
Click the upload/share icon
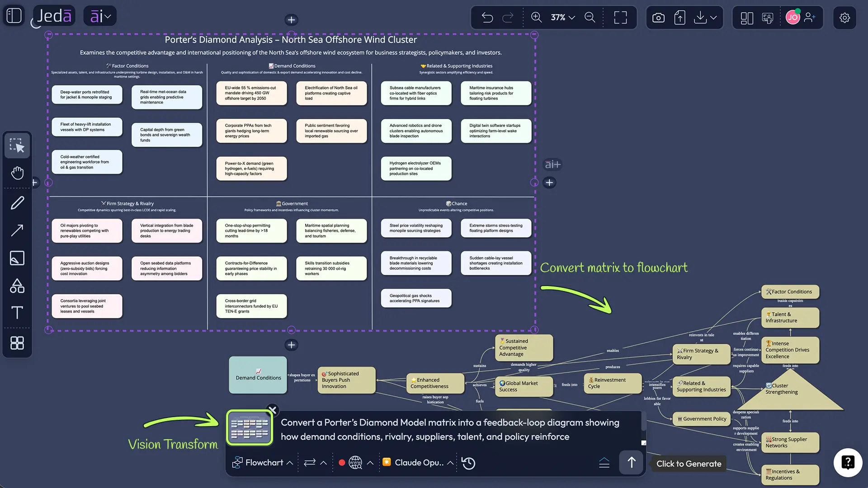pyautogui.click(x=679, y=18)
